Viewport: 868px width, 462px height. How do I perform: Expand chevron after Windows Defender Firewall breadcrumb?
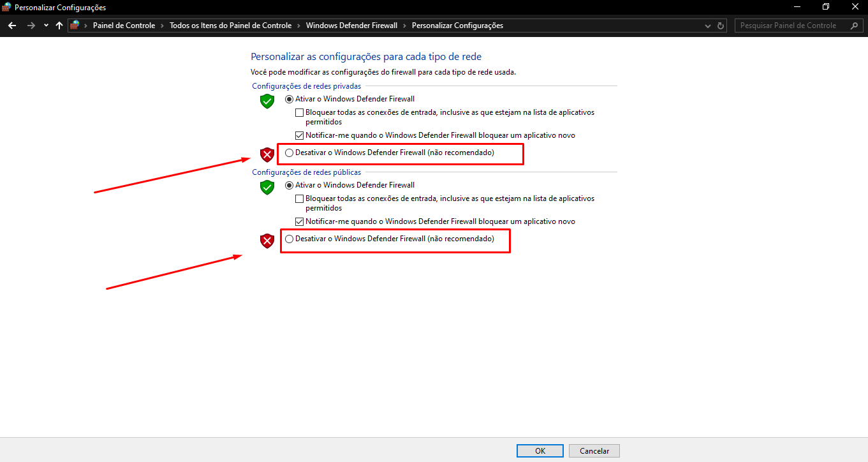click(x=405, y=26)
